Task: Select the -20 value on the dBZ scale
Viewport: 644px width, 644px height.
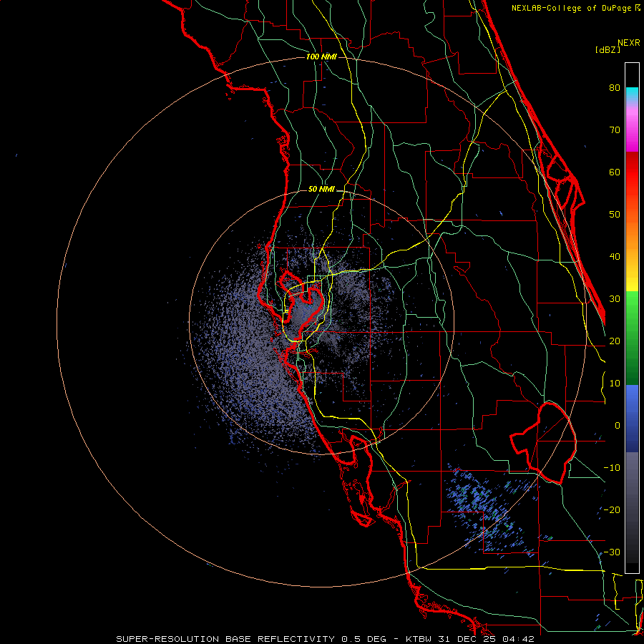Action: [612, 509]
